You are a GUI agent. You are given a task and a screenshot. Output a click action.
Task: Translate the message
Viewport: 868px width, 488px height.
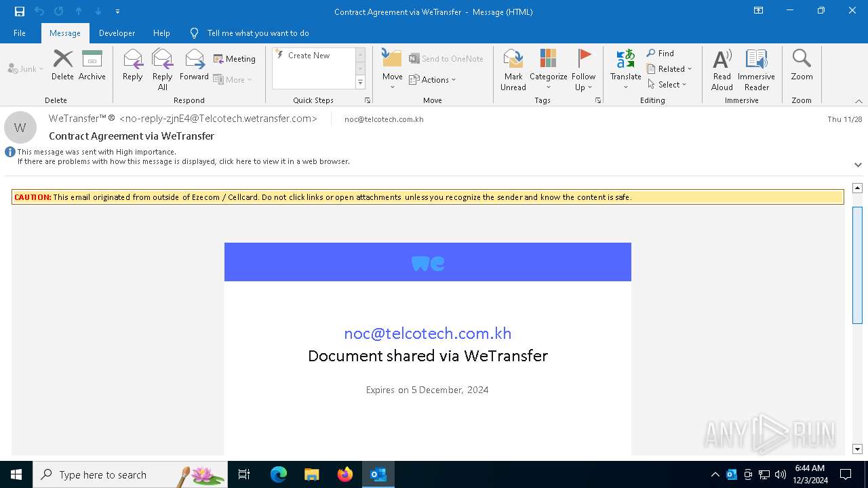coord(626,70)
